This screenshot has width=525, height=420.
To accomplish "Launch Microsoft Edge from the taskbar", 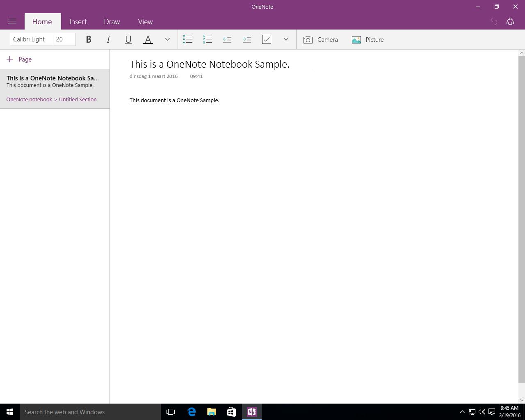I will (x=192, y=412).
